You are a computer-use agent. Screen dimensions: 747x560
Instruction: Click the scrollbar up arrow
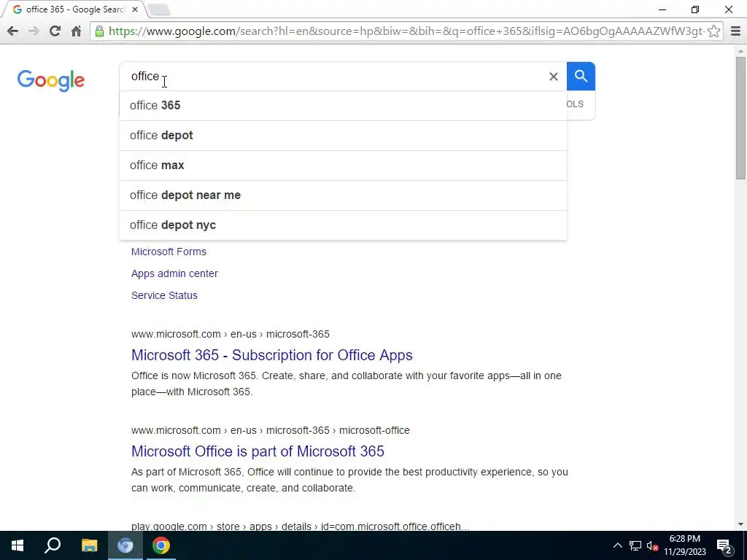(x=740, y=51)
